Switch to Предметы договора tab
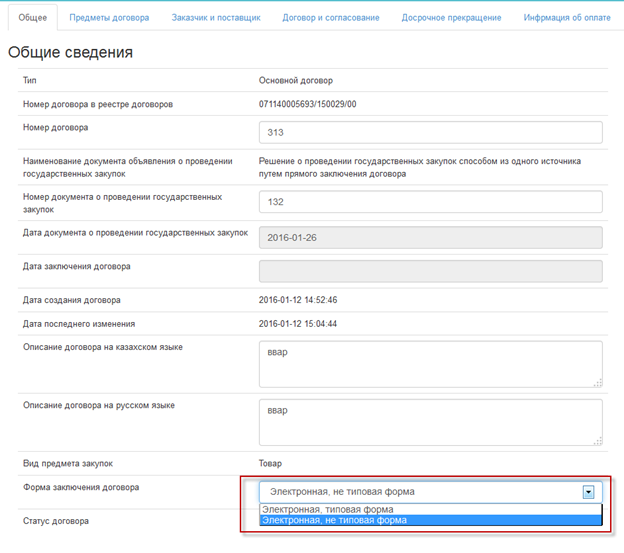Image resolution: width=624 pixels, height=553 pixels. coord(109,18)
